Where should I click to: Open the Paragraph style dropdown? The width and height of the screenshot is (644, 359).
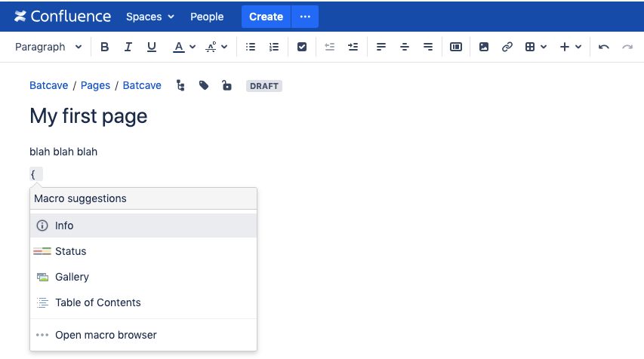coord(48,47)
